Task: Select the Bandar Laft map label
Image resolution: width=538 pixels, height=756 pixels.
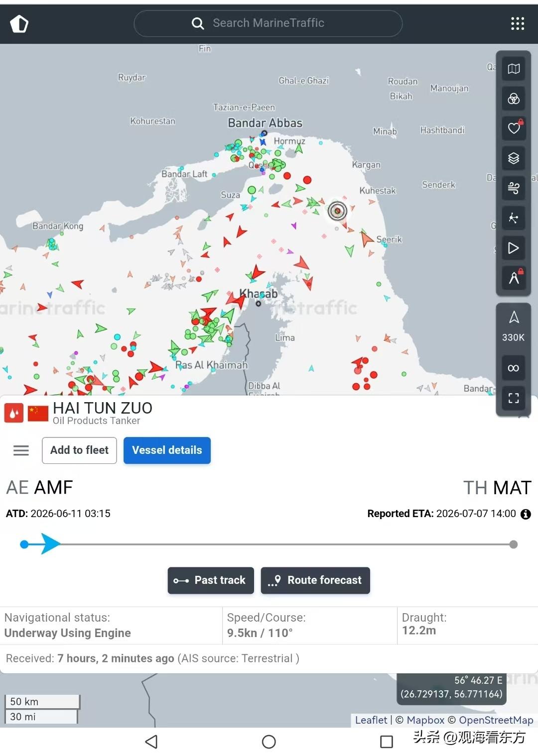Action: point(184,174)
